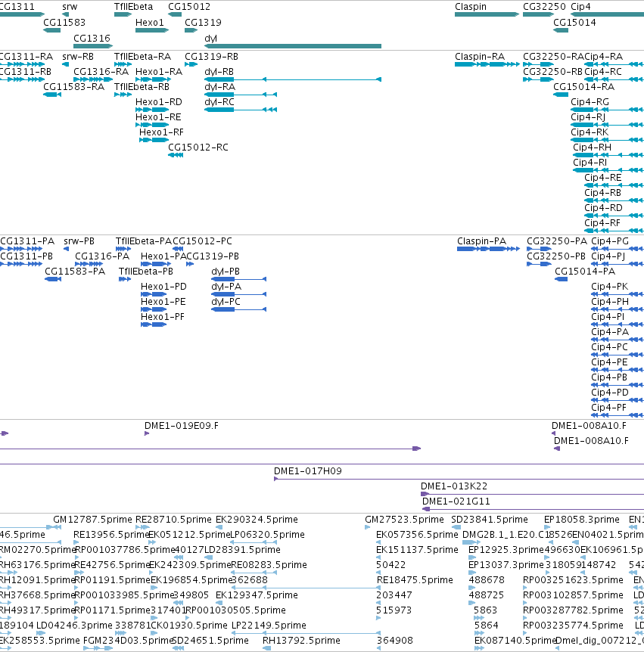Select the Hexo1-RF transcript label

click(161, 132)
